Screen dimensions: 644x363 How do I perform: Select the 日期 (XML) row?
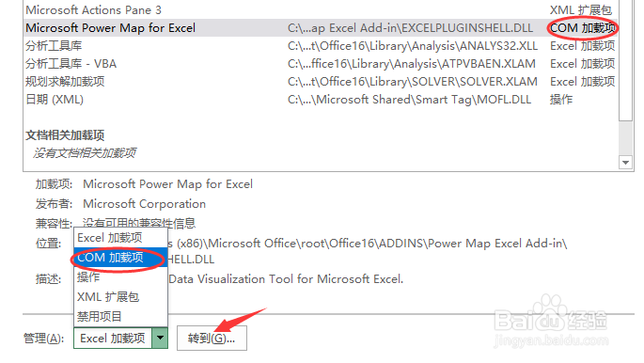coord(321,100)
